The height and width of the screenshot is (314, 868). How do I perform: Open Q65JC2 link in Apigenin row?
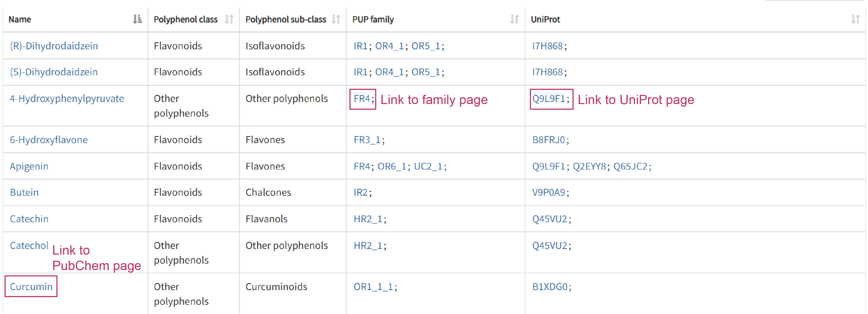coord(630,166)
